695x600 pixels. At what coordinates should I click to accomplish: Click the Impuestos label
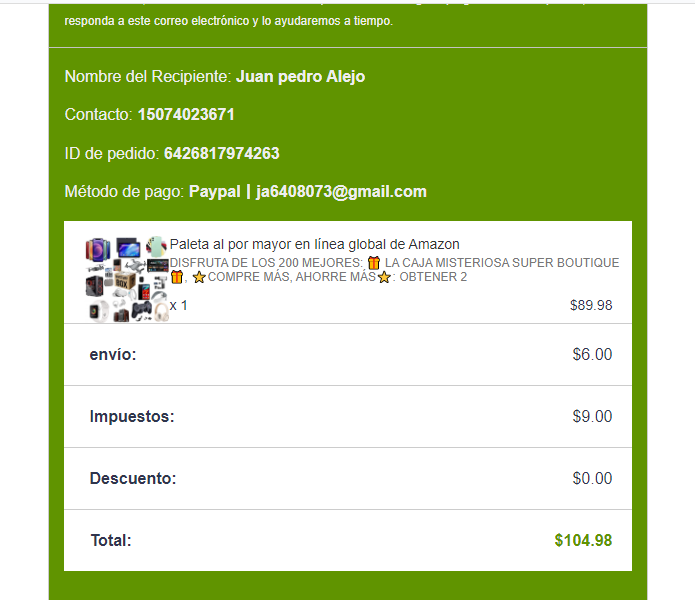[132, 417]
